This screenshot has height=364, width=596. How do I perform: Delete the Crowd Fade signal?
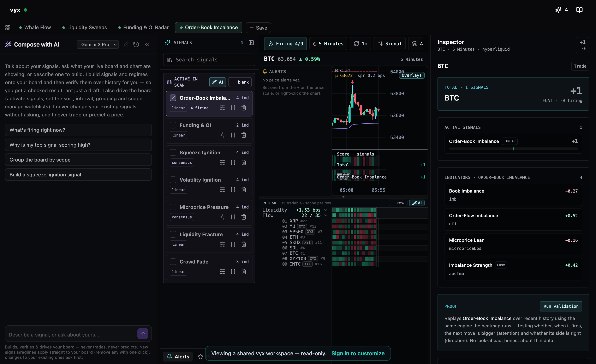[244, 272]
